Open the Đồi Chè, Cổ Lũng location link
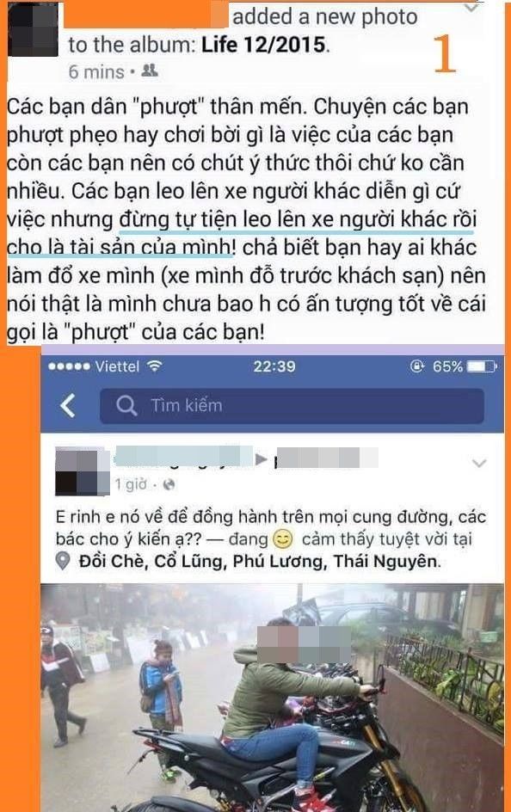Viewport: 511px width, 812px height. 258,562
